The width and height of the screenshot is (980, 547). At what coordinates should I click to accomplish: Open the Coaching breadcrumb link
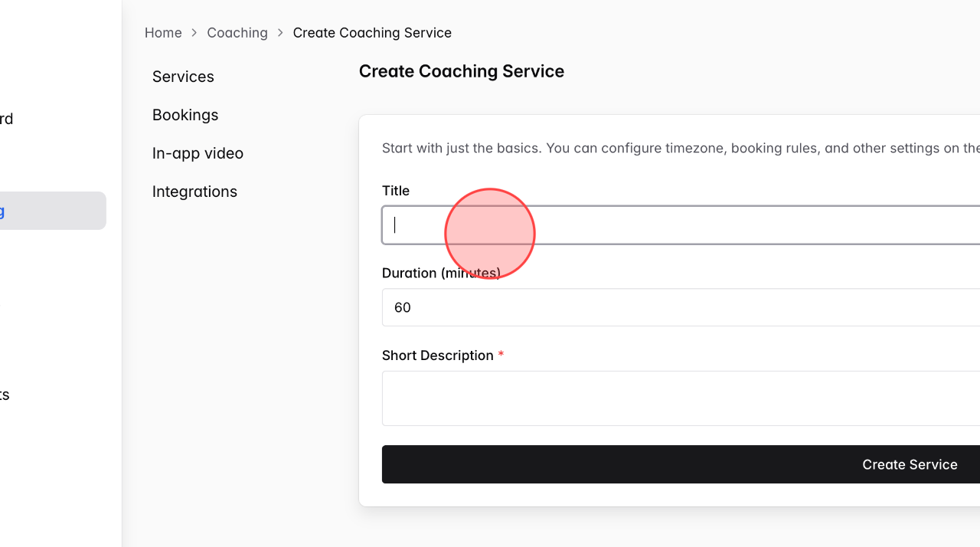click(237, 33)
